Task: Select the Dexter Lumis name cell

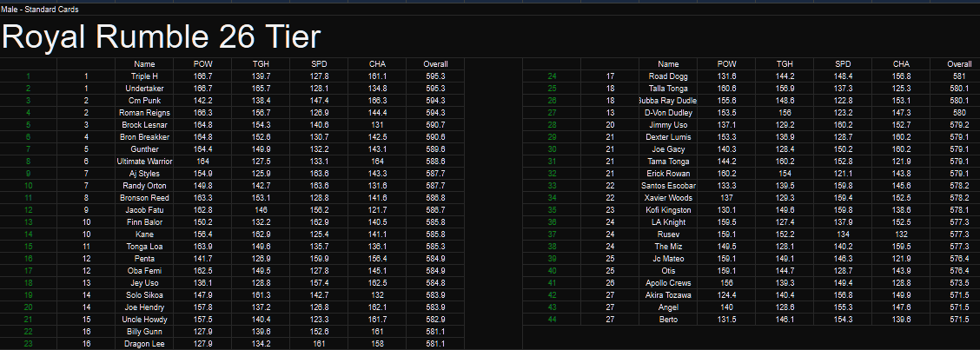Action: (x=668, y=137)
